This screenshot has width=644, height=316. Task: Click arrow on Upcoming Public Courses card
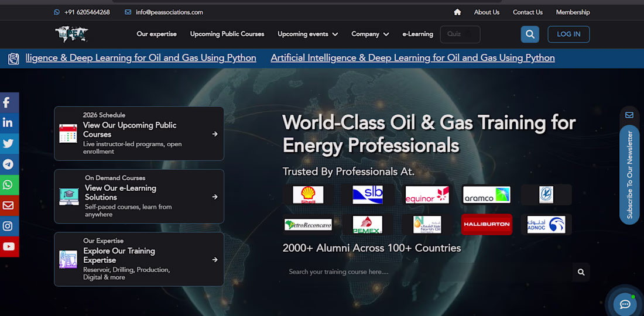[x=215, y=134]
